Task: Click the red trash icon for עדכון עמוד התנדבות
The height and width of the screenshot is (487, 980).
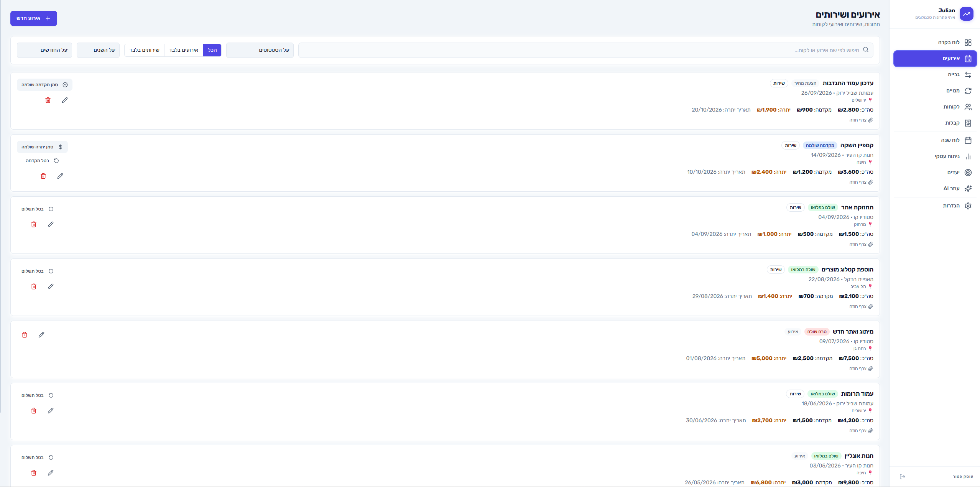Action: (48, 100)
